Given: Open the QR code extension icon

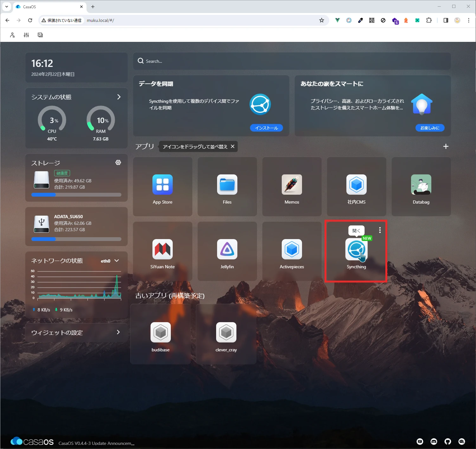Looking at the screenshot, I should tap(372, 20).
